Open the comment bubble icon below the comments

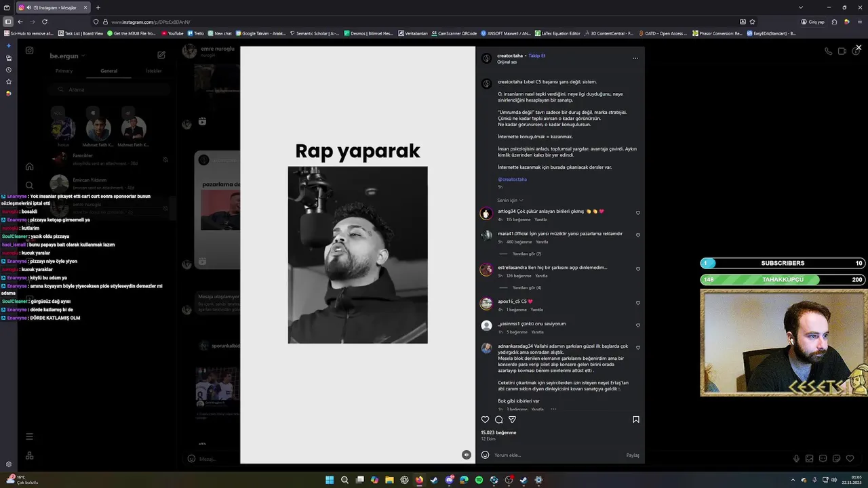(498, 420)
